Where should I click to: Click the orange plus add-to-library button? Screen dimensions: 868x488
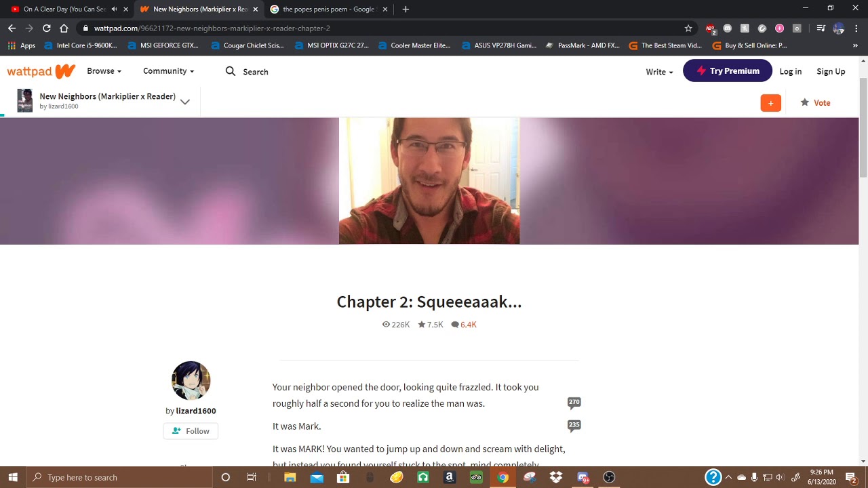click(770, 103)
